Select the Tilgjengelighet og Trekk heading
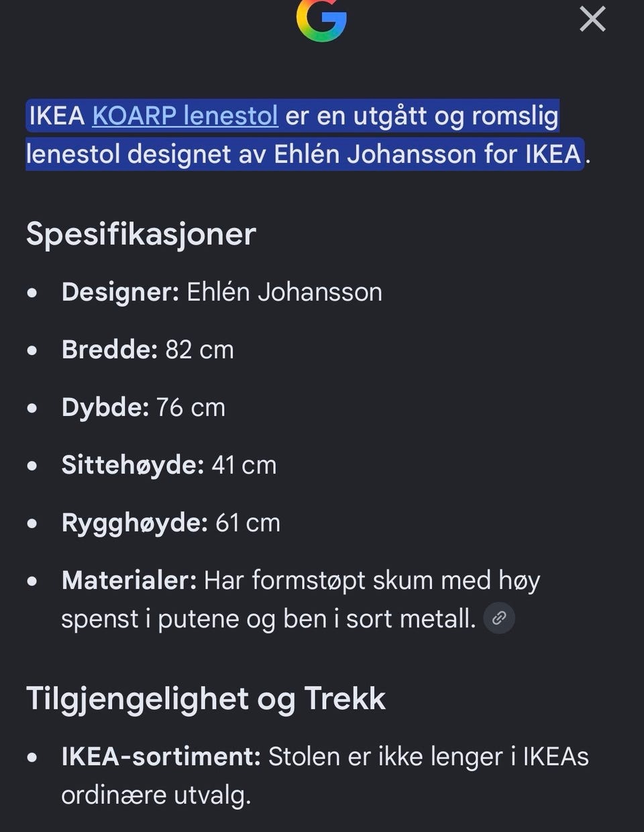This screenshot has height=832, width=644. coord(206,698)
